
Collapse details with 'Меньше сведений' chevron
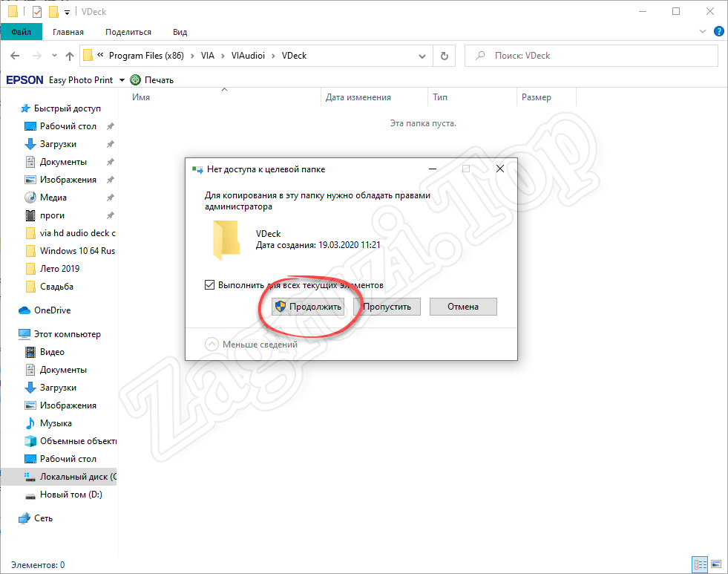pos(212,345)
